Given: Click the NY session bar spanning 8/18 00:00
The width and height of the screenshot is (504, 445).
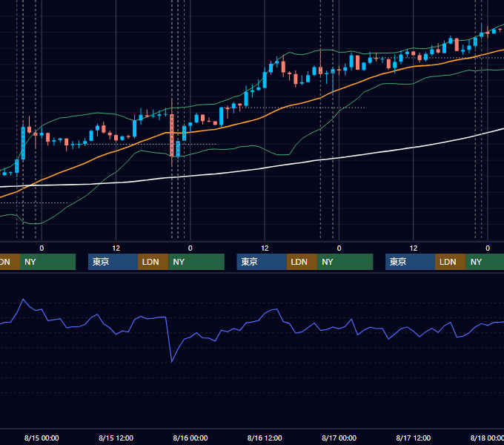Looking at the screenshot, I should tap(485, 262).
